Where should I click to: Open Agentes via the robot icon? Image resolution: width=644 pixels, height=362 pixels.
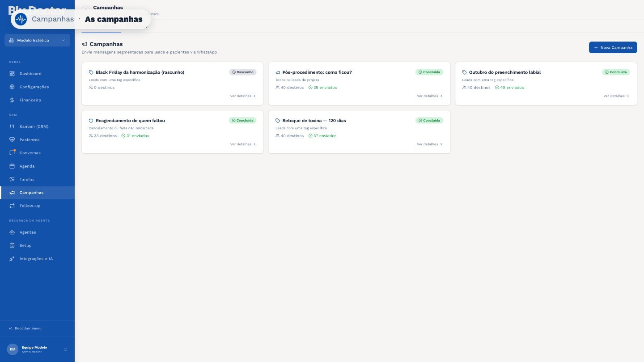tap(12, 232)
